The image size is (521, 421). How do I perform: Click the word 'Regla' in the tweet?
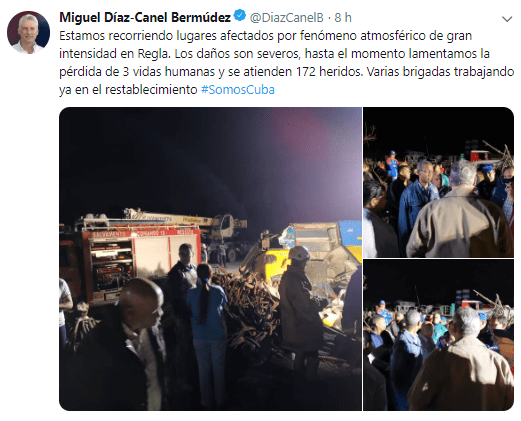point(153,54)
